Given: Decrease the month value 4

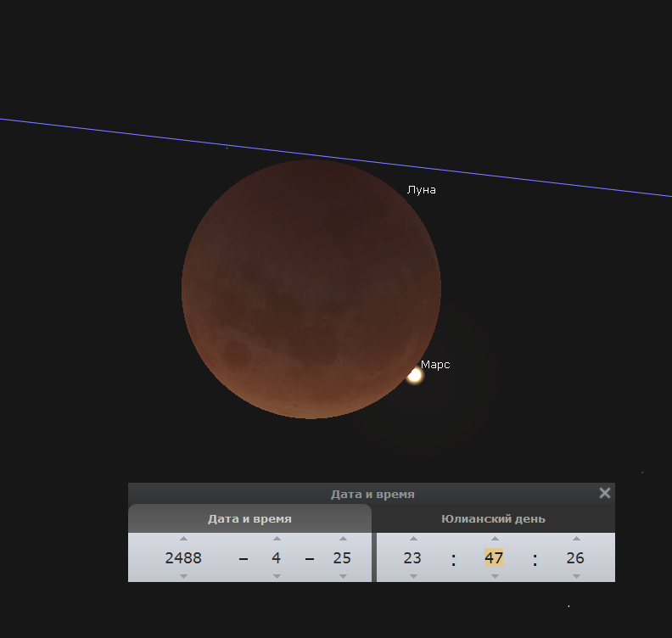Looking at the screenshot, I should [x=277, y=576].
